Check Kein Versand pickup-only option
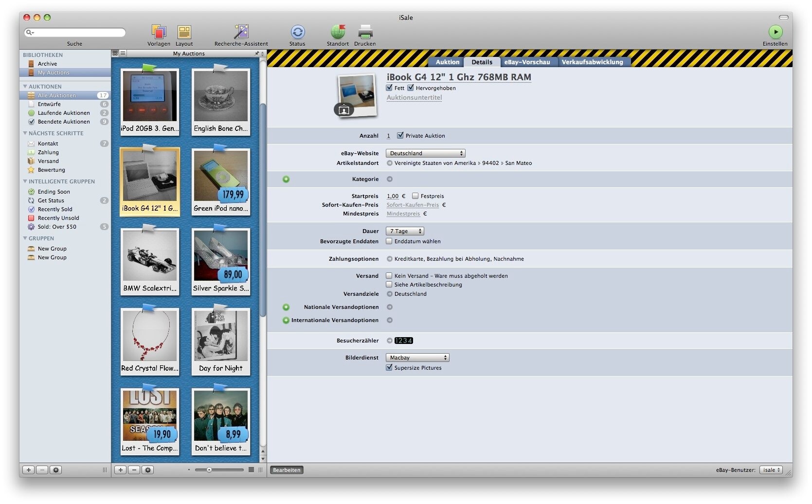Image resolution: width=812 pixels, height=504 pixels. 389,276
